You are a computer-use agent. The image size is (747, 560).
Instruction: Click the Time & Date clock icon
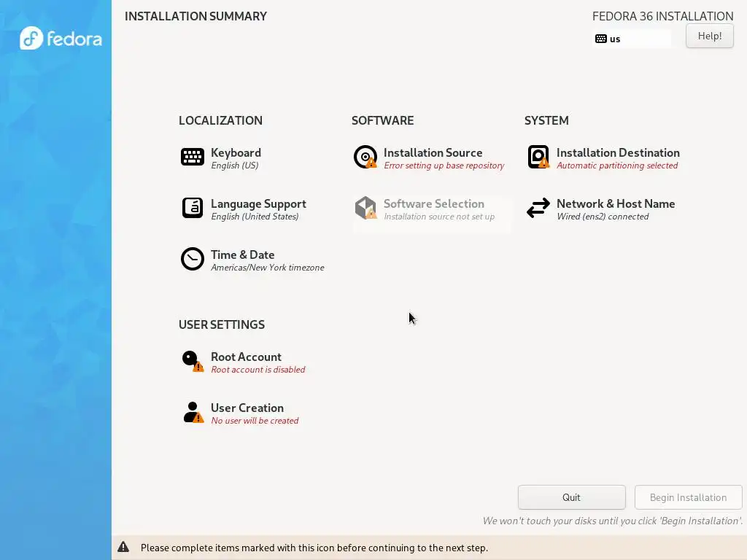tap(193, 259)
